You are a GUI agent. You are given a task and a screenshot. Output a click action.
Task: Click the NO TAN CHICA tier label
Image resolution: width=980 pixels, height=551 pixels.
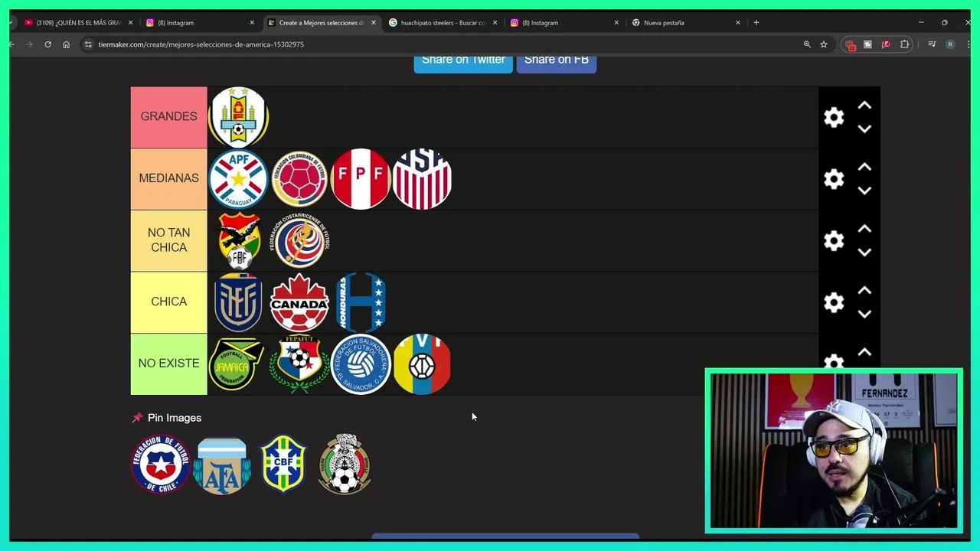coord(168,240)
